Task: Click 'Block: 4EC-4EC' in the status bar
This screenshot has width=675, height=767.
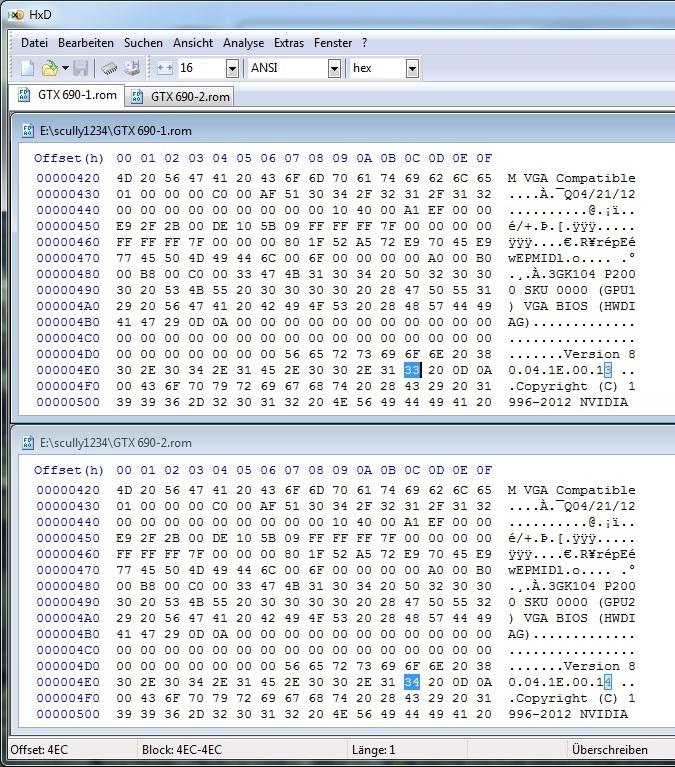Action: tap(181, 750)
